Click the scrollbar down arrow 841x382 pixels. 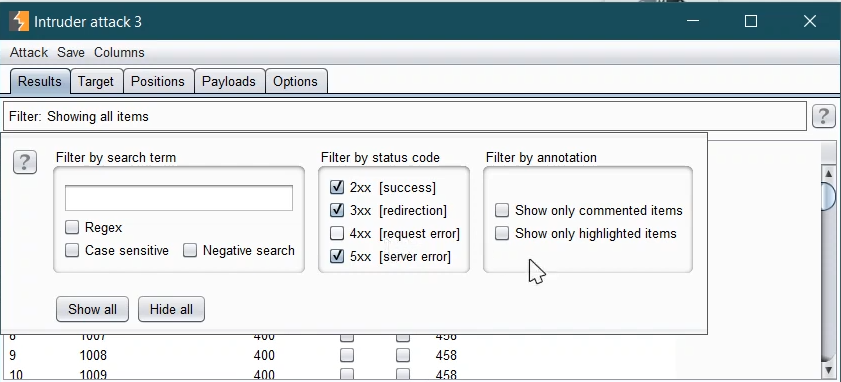828,369
